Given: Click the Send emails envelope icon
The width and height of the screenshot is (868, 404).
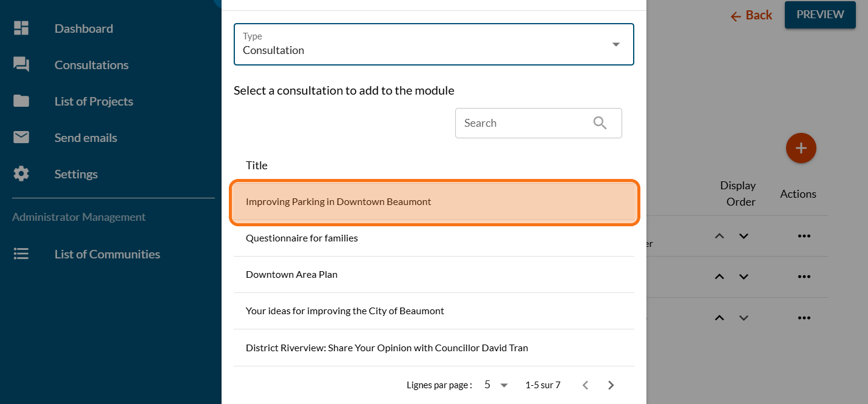Looking at the screenshot, I should [x=21, y=138].
